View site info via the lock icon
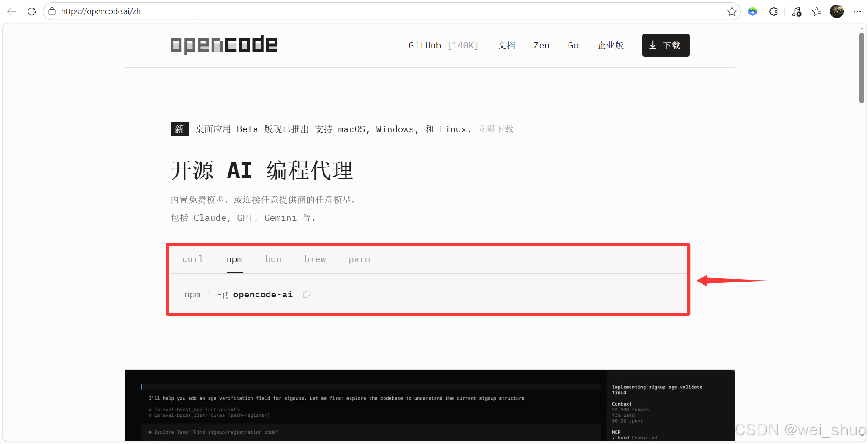The width and height of the screenshot is (868, 444). pos(52,11)
